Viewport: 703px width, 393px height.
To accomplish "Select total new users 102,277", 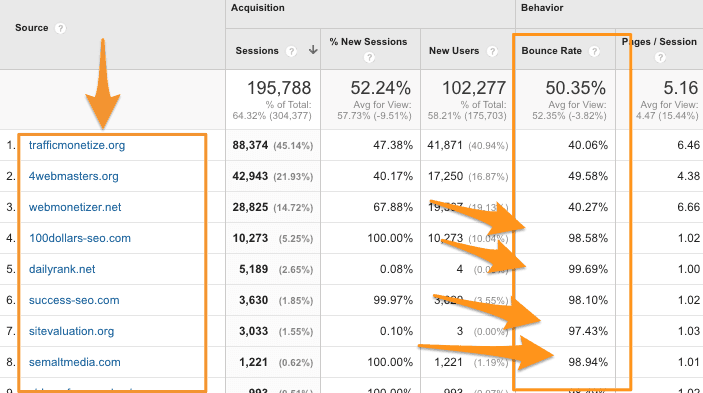I will click(x=474, y=88).
